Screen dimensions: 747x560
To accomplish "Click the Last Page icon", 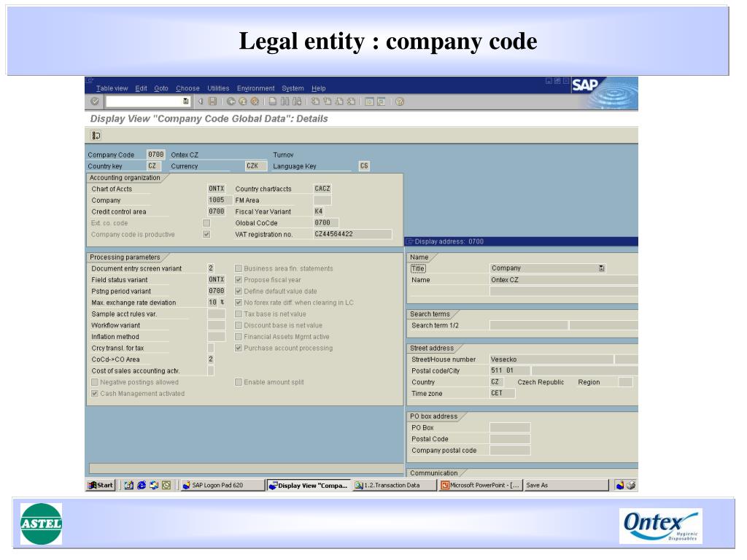I will pos(351,101).
